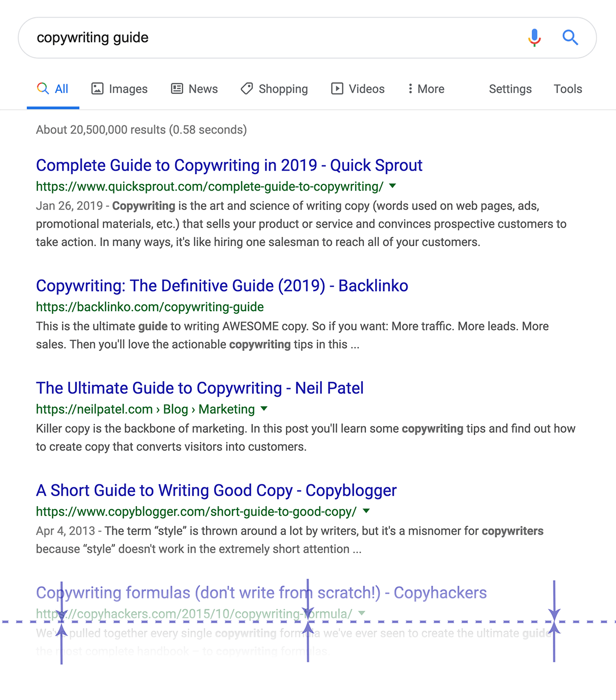The height and width of the screenshot is (700, 616).
Task: Click the microphone voice search icon
Action: 534,37
